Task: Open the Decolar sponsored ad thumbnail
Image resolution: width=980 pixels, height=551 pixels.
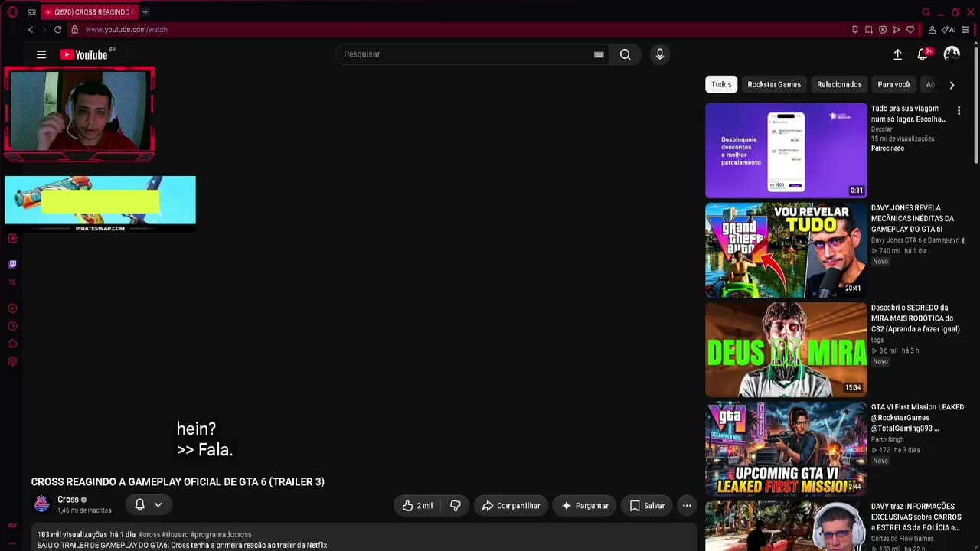Action: (786, 151)
